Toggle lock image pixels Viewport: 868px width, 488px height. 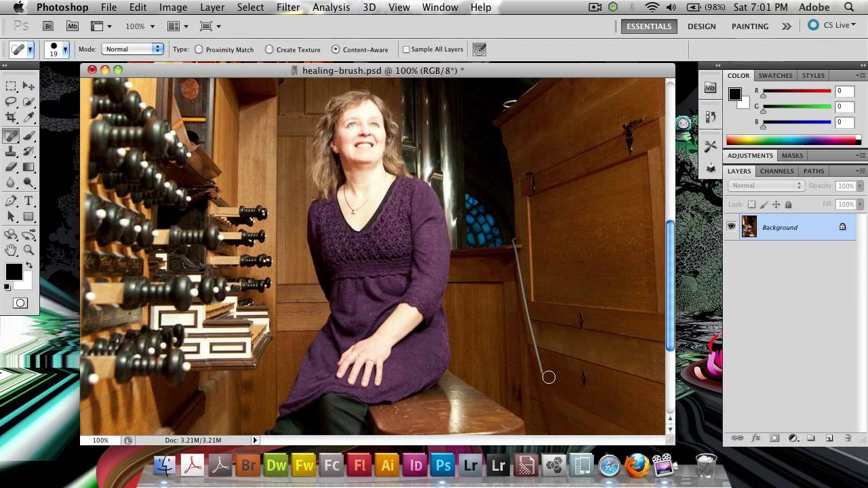(764, 204)
